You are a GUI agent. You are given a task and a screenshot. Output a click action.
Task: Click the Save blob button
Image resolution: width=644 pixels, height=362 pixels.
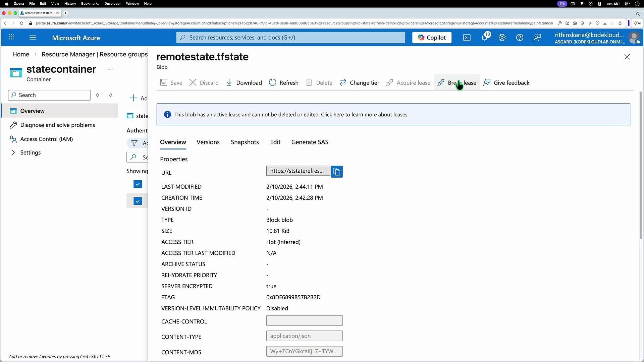171,82
